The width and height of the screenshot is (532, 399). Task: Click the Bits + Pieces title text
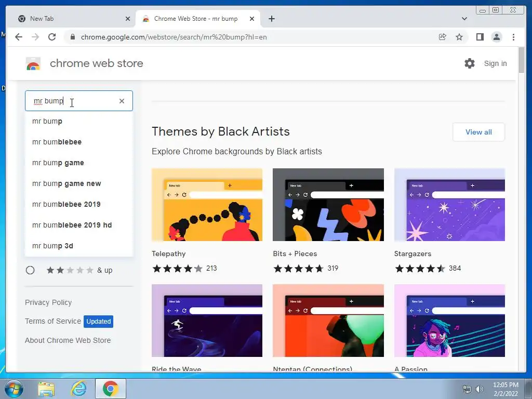295,254
